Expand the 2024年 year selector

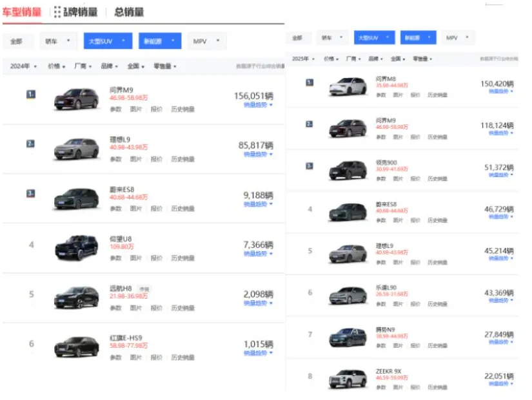[x=23, y=66]
